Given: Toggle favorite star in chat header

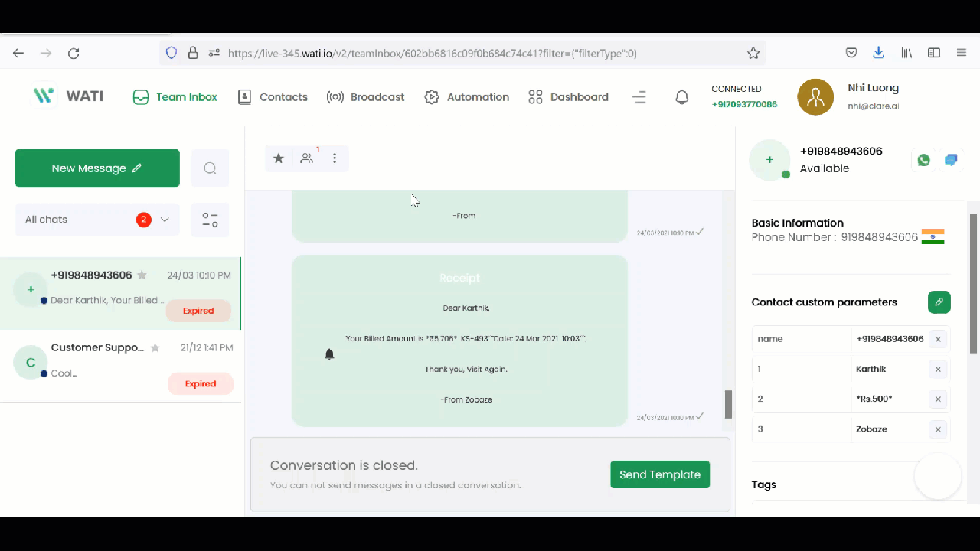Looking at the screenshot, I should coord(279,158).
